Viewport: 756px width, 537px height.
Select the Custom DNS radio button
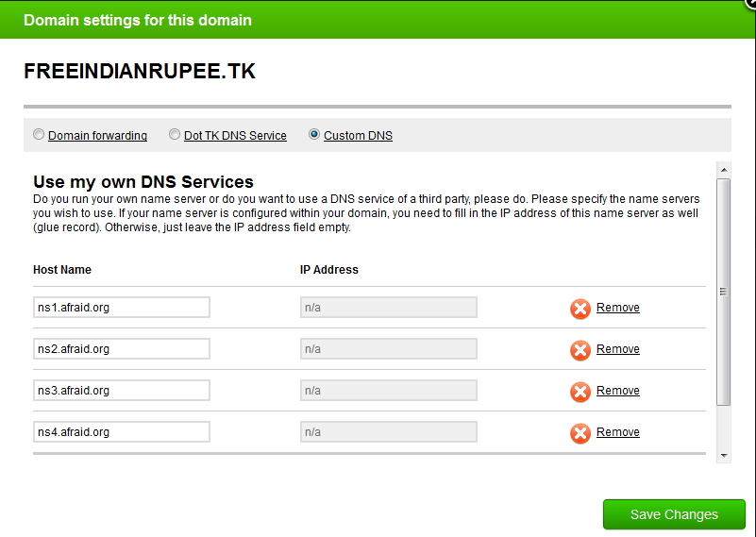314,135
